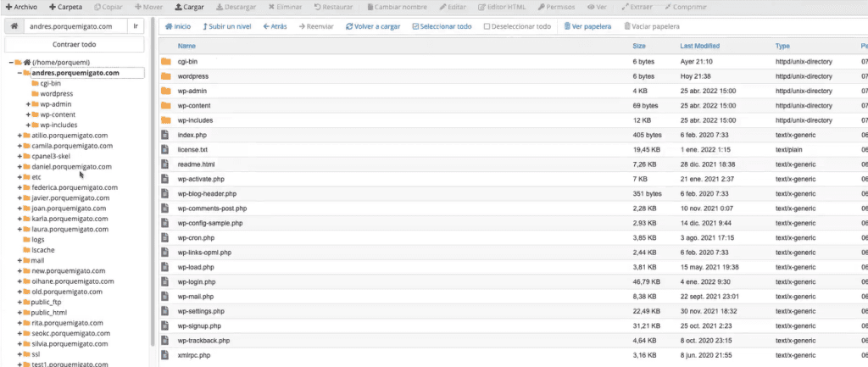Sort by Name column header
868x367 pixels.
(x=186, y=46)
